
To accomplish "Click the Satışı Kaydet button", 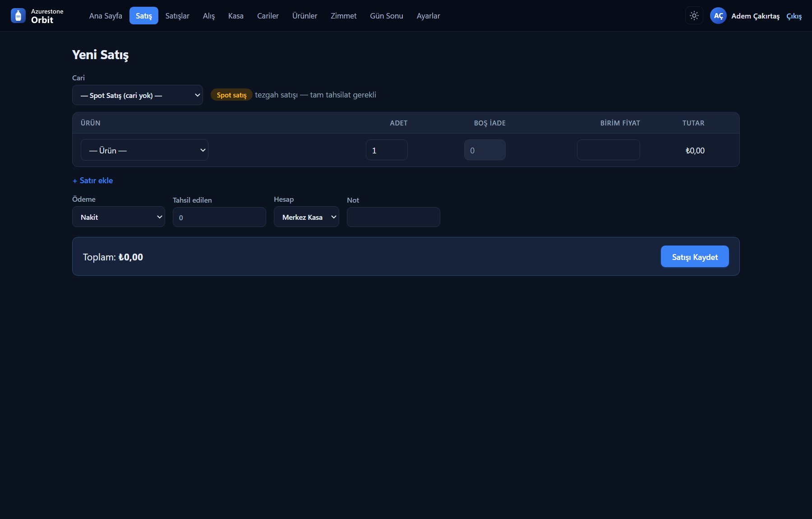I will point(695,257).
